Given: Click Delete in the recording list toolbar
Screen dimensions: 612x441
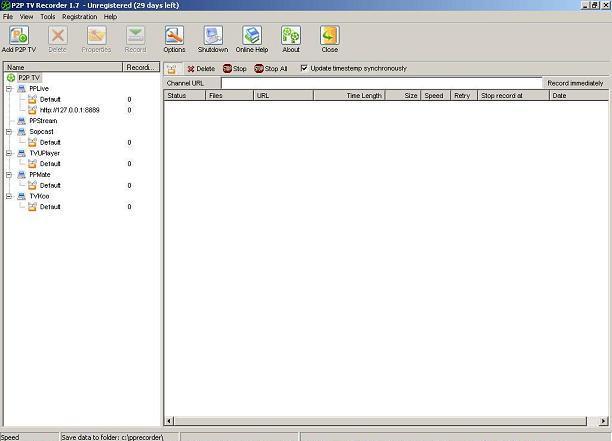Looking at the screenshot, I should coord(201,69).
